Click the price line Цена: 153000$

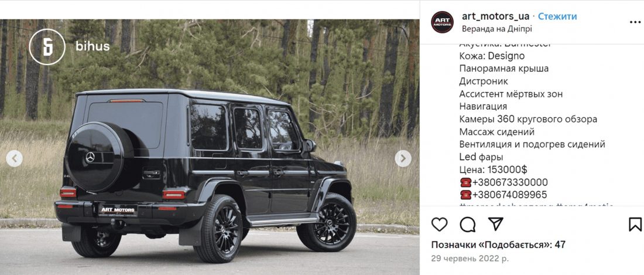[x=494, y=169]
